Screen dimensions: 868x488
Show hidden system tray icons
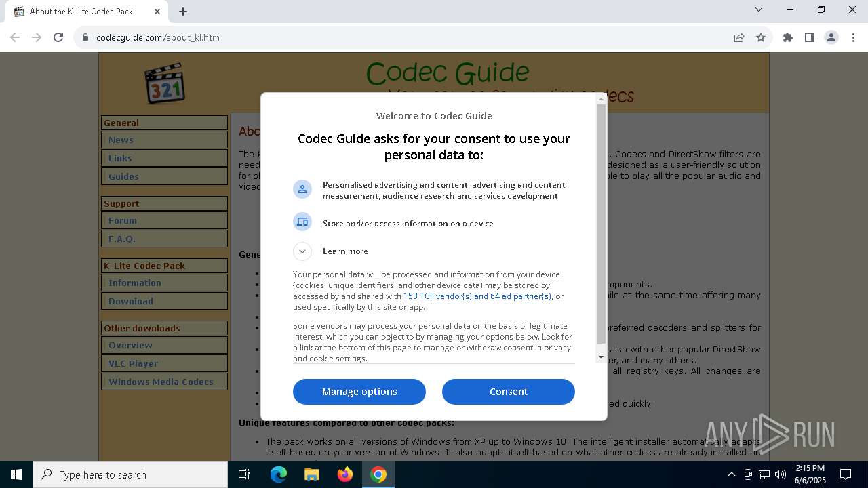coord(731,474)
